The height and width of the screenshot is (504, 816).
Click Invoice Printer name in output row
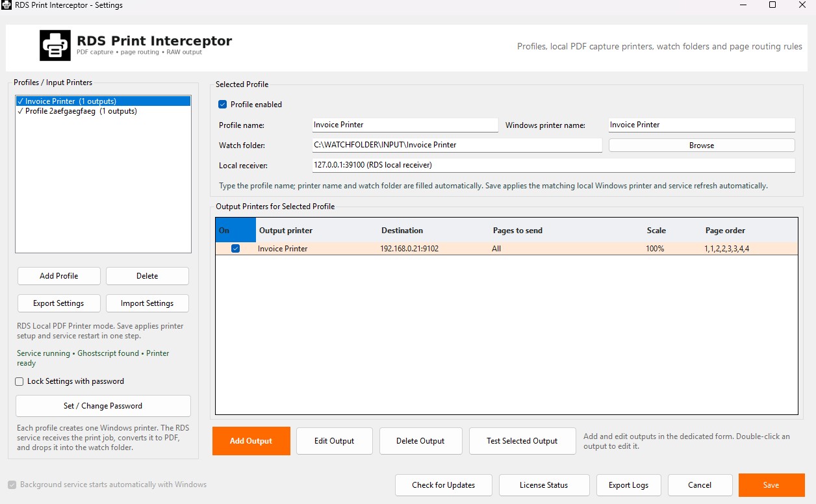(x=283, y=249)
